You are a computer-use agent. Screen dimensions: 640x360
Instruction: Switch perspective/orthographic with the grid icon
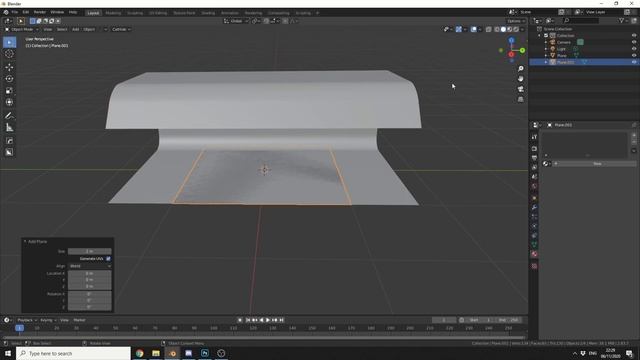pyautogui.click(x=520, y=99)
